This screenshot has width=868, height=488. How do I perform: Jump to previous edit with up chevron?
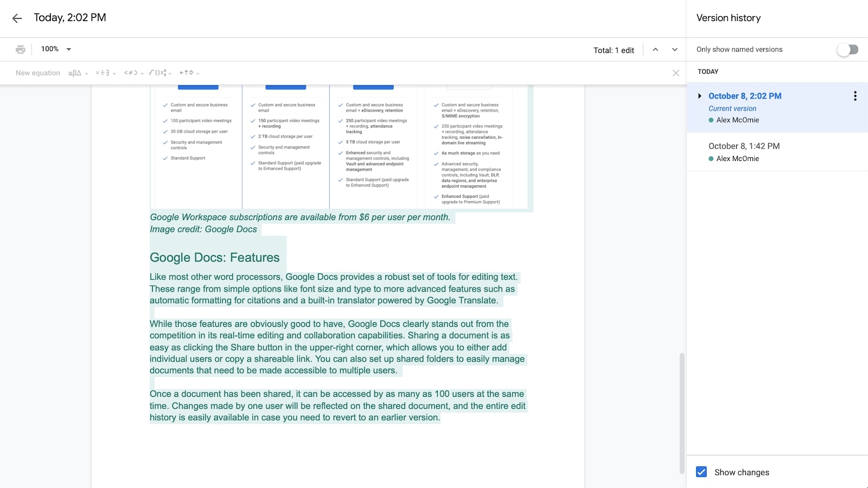click(655, 49)
